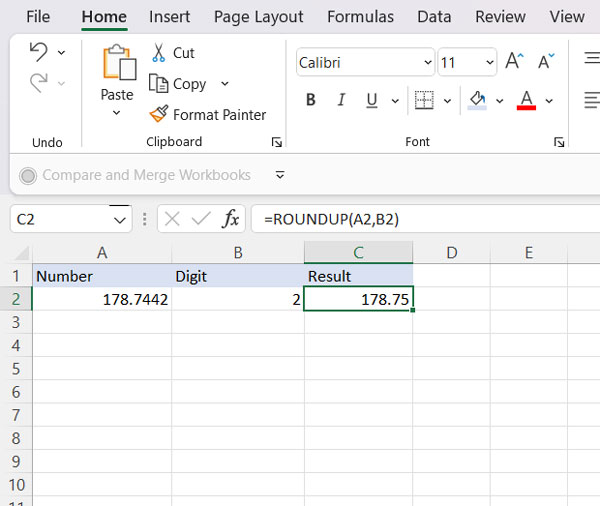Switch to the Formulas tab
The image size is (600, 506).
pos(360,17)
